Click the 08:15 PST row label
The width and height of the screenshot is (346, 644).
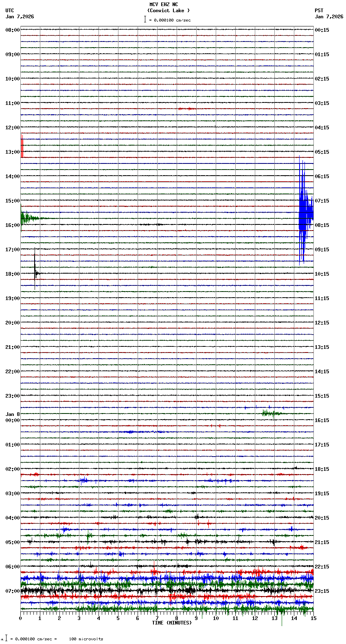[x=322, y=225]
